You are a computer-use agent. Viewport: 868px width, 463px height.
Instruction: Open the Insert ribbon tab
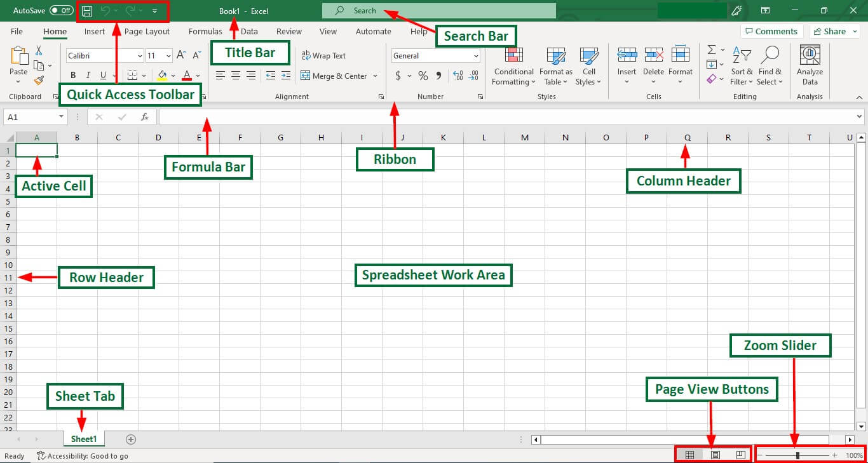click(94, 30)
